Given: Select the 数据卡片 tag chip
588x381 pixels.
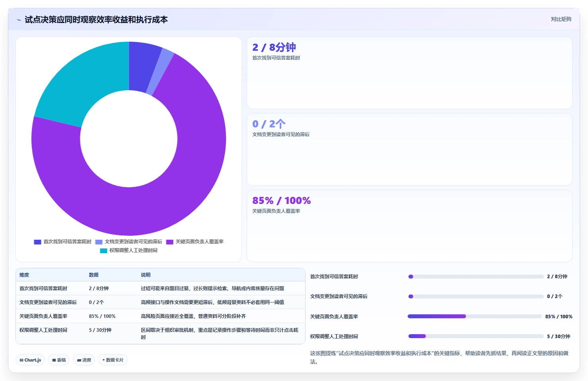Looking at the screenshot, I should click(x=113, y=360).
